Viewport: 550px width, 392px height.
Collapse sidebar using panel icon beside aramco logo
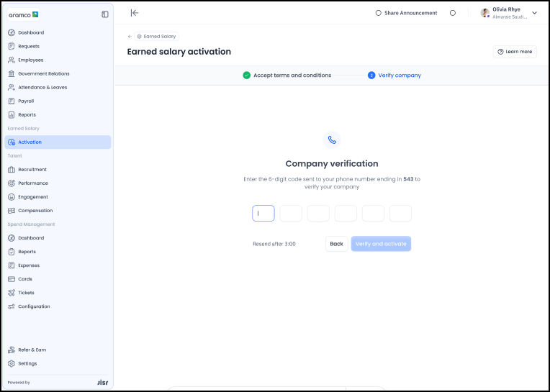(105, 14)
